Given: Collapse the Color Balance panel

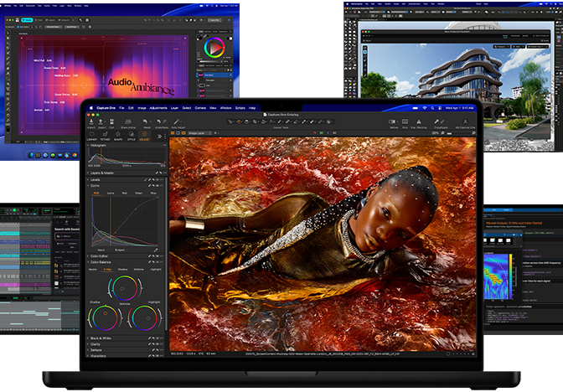Looking at the screenshot, I should click(89, 262).
